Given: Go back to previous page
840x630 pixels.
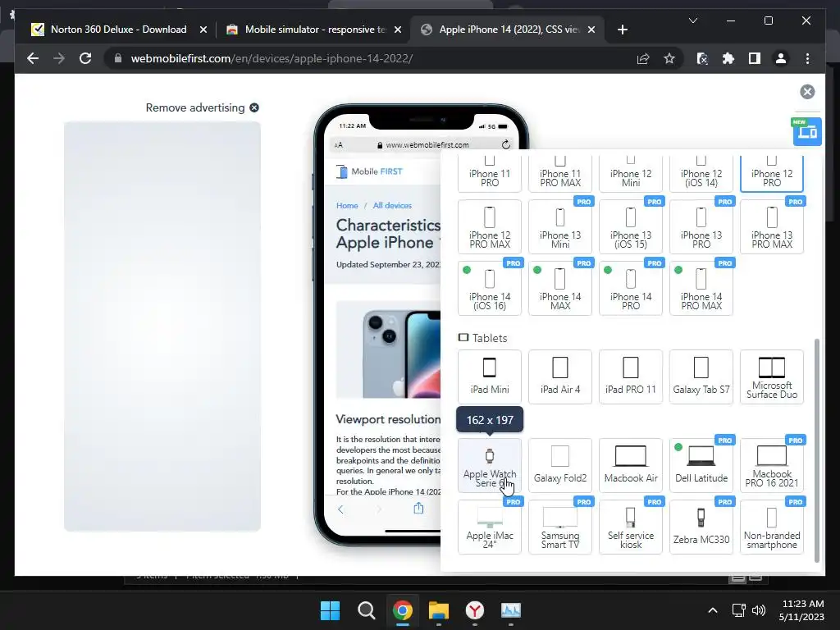Looking at the screenshot, I should coord(33,58).
